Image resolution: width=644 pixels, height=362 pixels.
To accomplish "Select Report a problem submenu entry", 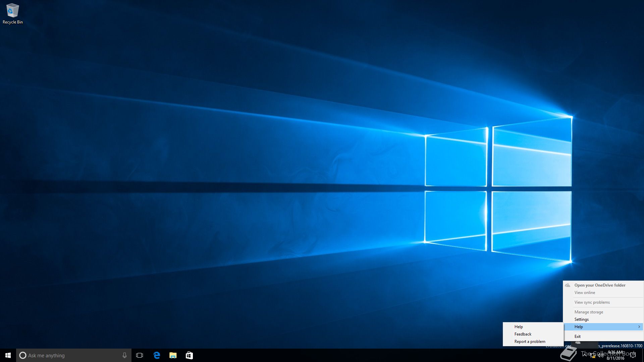I will click(533, 342).
